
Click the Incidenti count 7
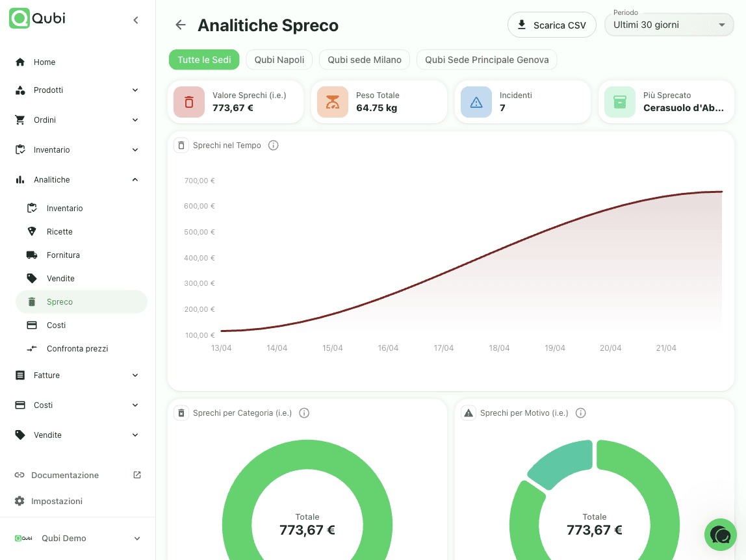pos(502,108)
